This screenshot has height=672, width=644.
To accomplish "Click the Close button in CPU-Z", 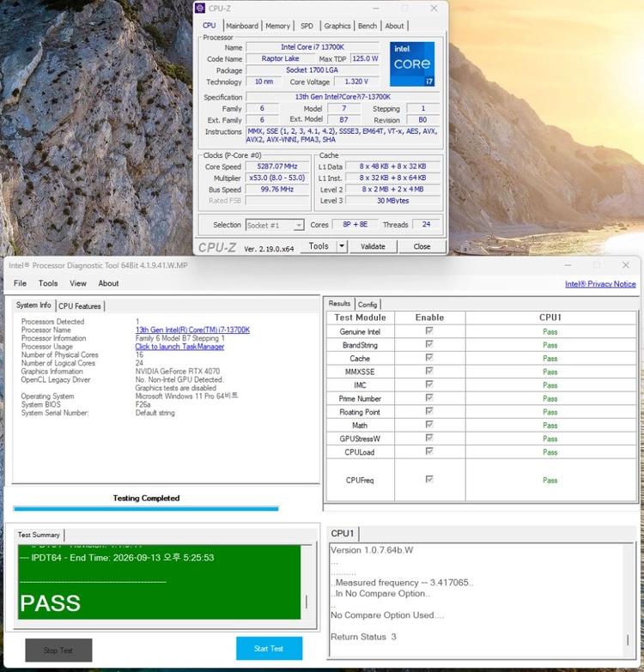I will click(x=422, y=246).
